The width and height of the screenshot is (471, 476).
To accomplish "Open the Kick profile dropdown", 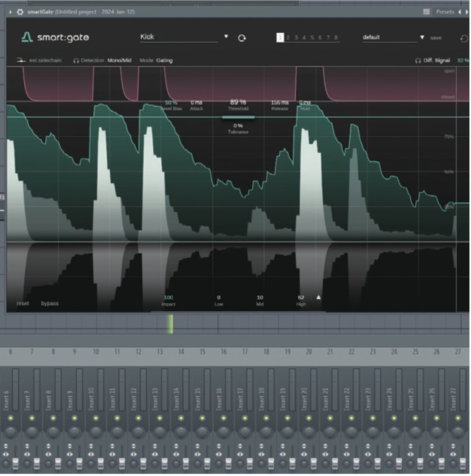I will point(226,36).
